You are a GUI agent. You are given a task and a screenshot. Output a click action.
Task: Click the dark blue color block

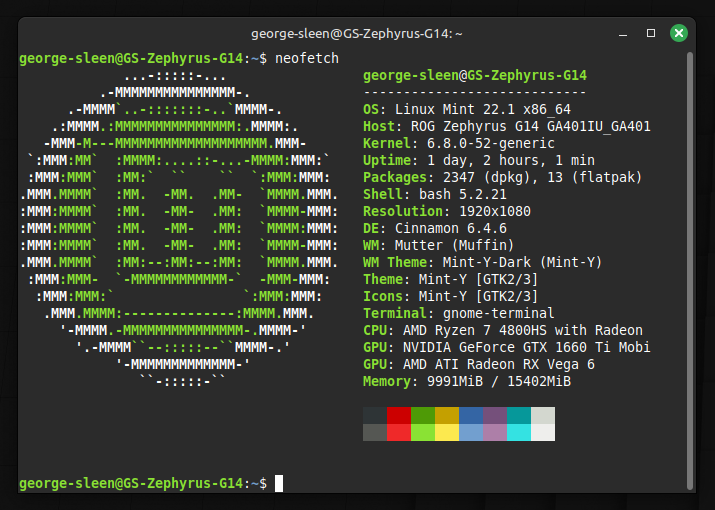coord(471,416)
